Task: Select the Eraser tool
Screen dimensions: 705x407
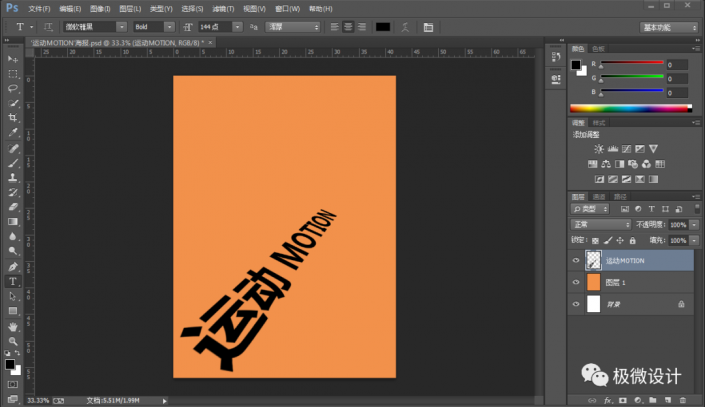Action: tap(13, 207)
